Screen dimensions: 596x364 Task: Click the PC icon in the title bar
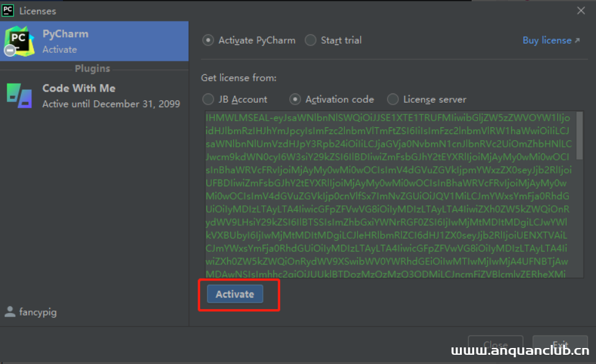(x=7, y=10)
